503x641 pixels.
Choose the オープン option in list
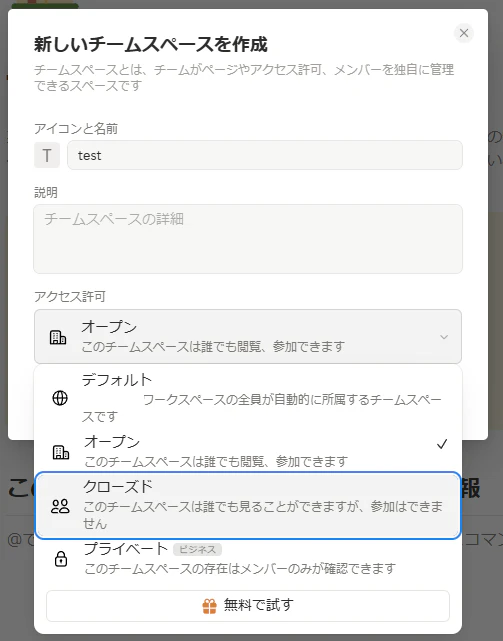pos(248,451)
